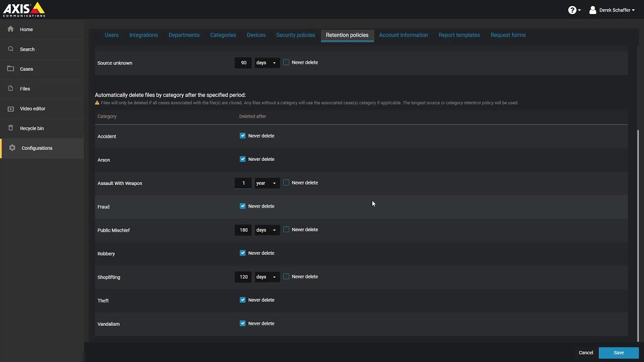Switch to the Integrations tab
This screenshot has height=362, width=644.
pos(143,35)
